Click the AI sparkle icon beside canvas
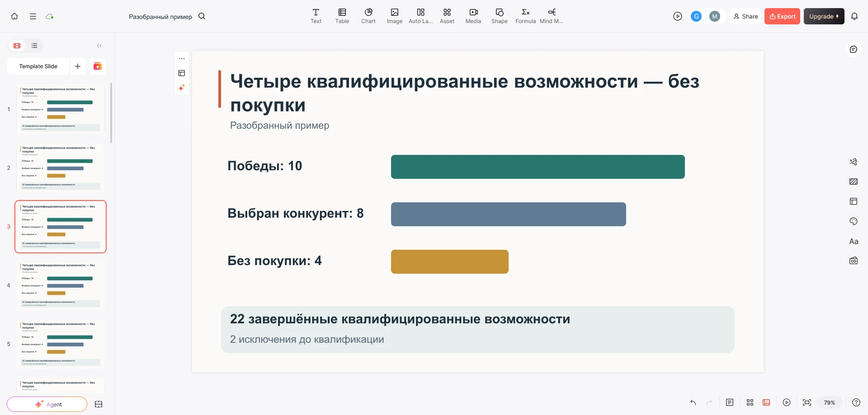Image resolution: width=868 pixels, height=415 pixels. (182, 88)
